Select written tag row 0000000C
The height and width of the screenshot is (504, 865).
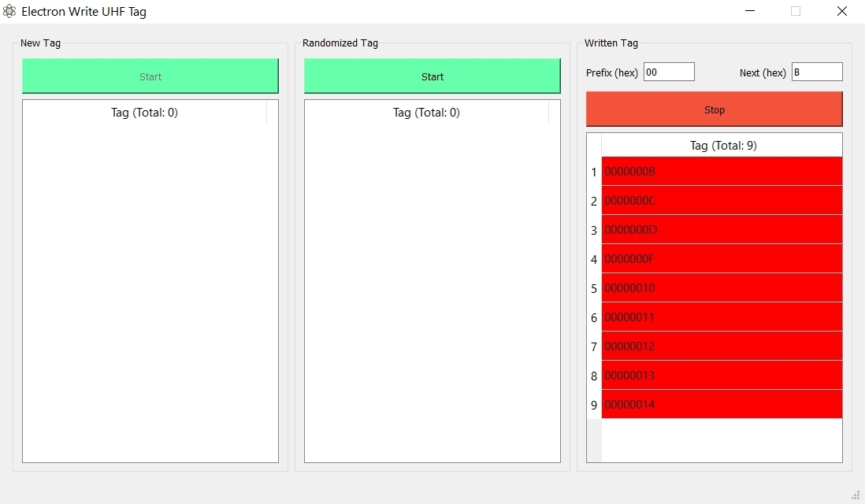click(721, 201)
